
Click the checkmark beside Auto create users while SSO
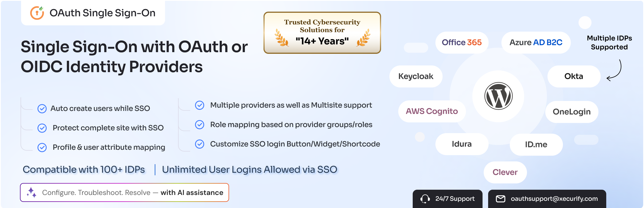42,108
